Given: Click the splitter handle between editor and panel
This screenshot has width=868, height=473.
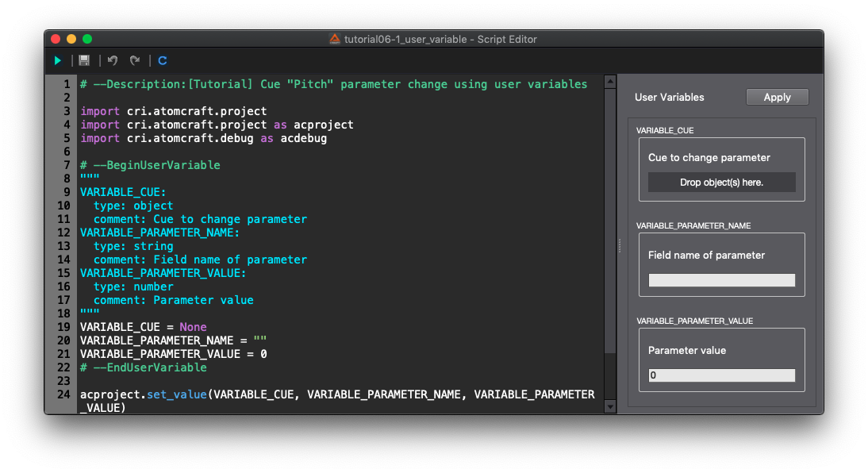Looking at the screenshot, I should [x=619, y=246].
